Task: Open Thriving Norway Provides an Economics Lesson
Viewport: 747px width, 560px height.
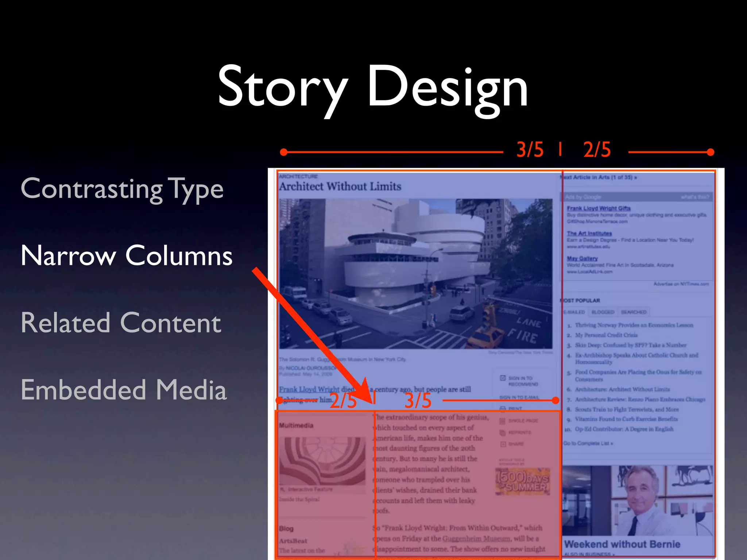Action: 634,325
